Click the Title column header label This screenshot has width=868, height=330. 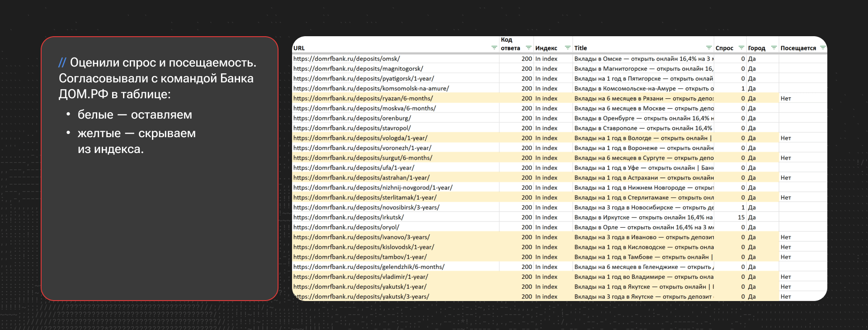click(580, 48)
